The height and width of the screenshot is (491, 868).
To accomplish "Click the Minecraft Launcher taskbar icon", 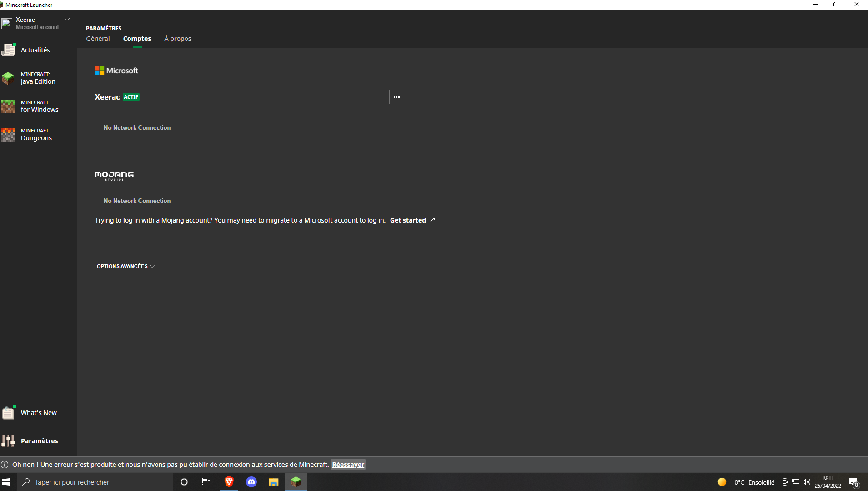I will tap(296, 482).
